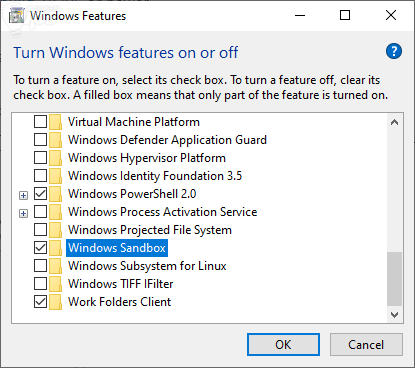Click the scrollbar down arrow
Viewport: 415px width, 368px height.
394,315
